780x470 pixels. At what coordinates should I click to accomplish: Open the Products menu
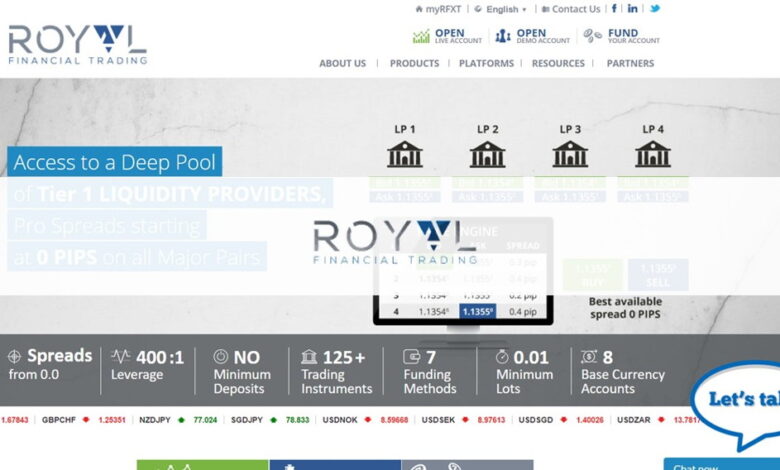[414, 63]
